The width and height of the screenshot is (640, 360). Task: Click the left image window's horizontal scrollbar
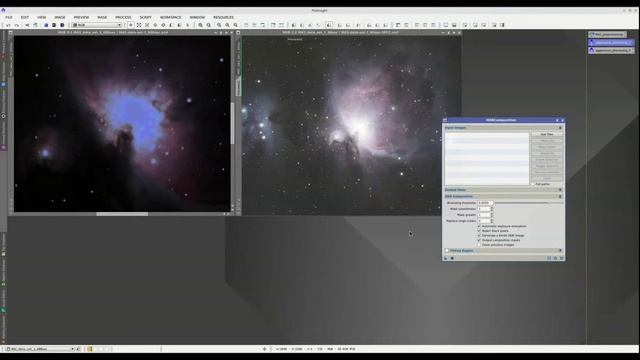(122, 214)
